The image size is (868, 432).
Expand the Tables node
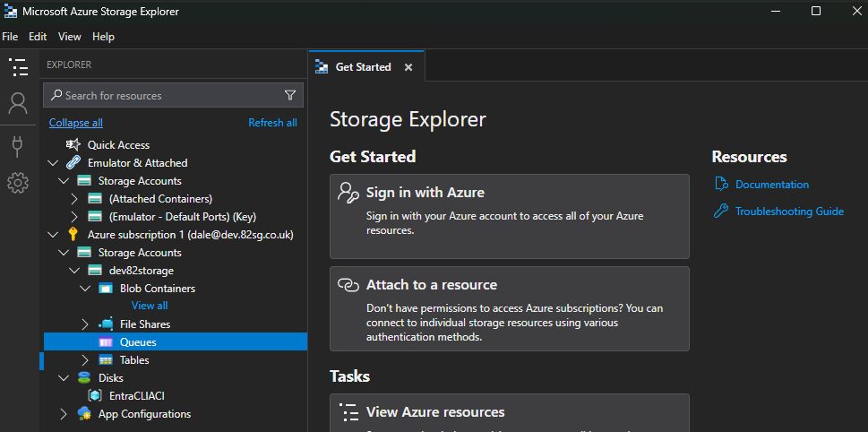click(85, 360)
